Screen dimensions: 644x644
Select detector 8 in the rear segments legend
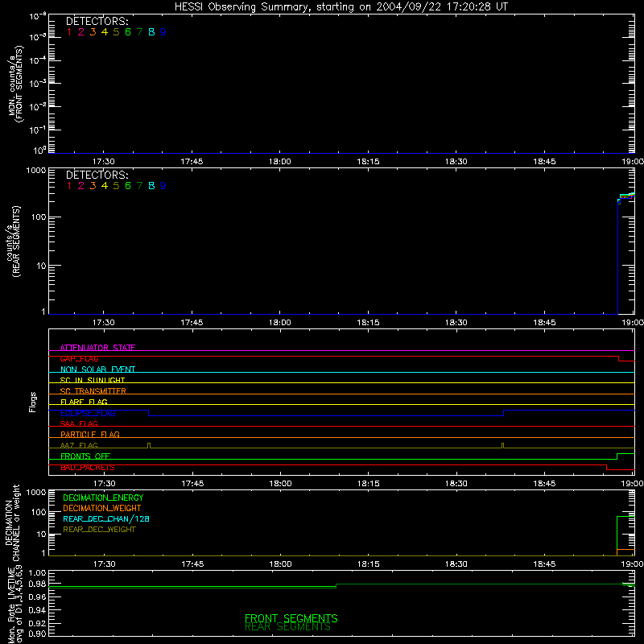point(151,186)
